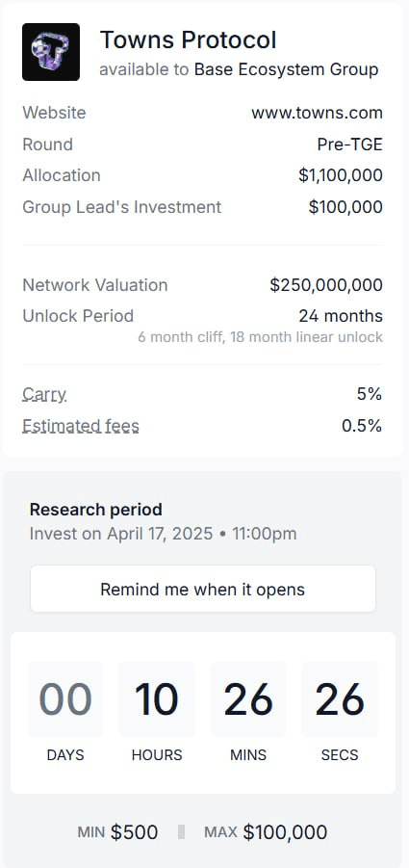Click the Towns Protocol logo icon
The width and height of the screenshot is (409, 868).
tap(51, 52)
